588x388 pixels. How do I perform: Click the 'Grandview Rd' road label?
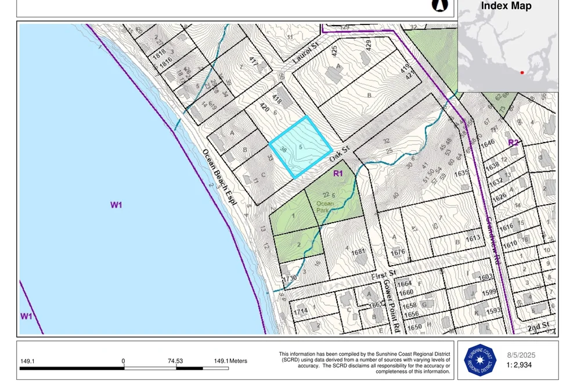coord(493,241)
